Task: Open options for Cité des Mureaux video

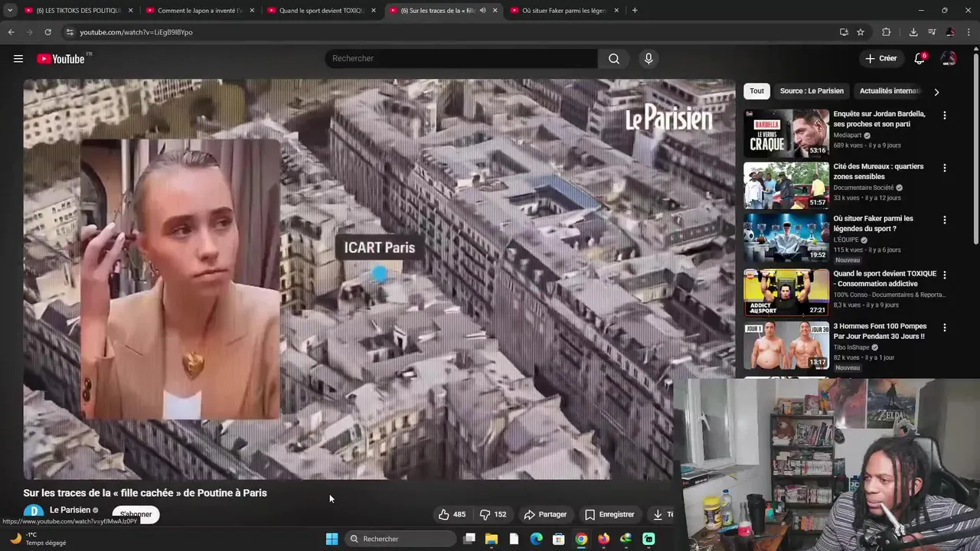Action: (x=944, y=168)
